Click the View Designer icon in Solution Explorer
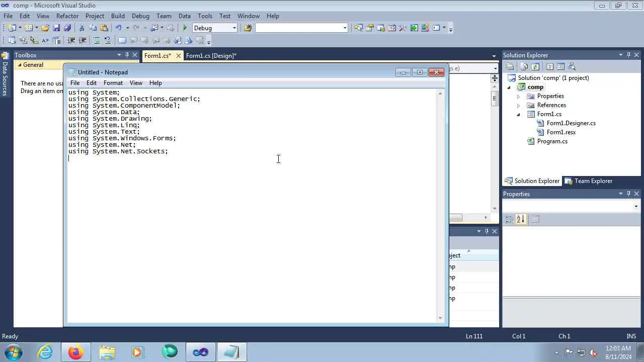This screenshot has width=644, height=362. [x=560, y=66]
